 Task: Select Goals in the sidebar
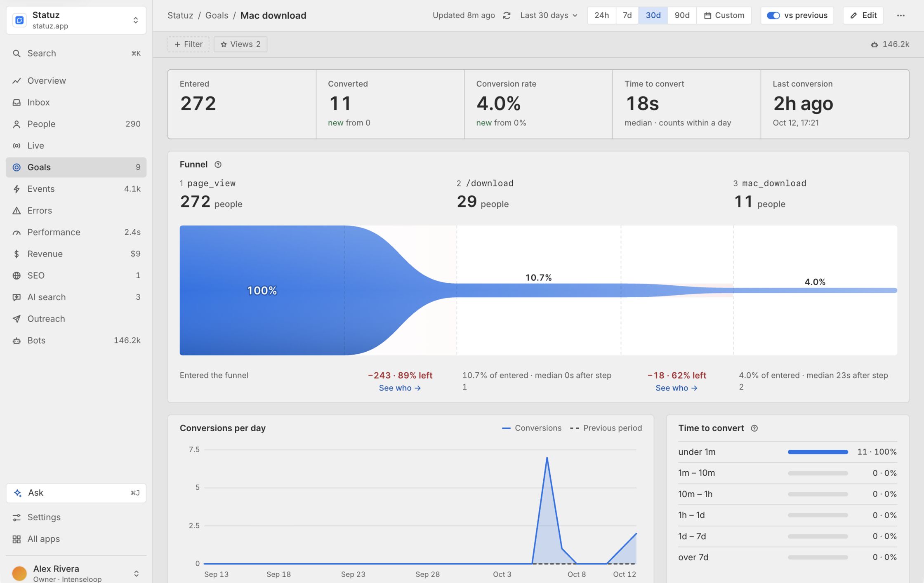coord(76,167)
